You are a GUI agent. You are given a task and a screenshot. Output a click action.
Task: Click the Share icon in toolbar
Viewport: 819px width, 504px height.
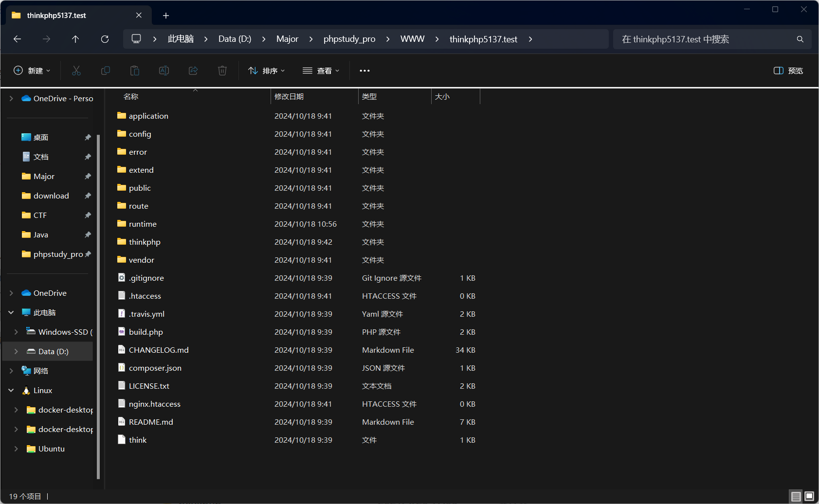click(x=193, y=71)
